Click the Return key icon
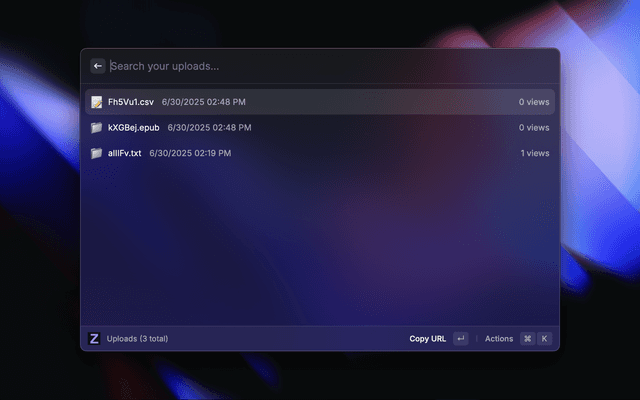 coord(460,339)
